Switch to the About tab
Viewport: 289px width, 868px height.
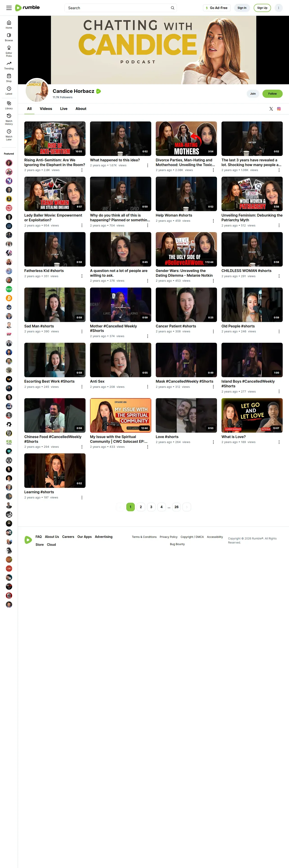81,109
